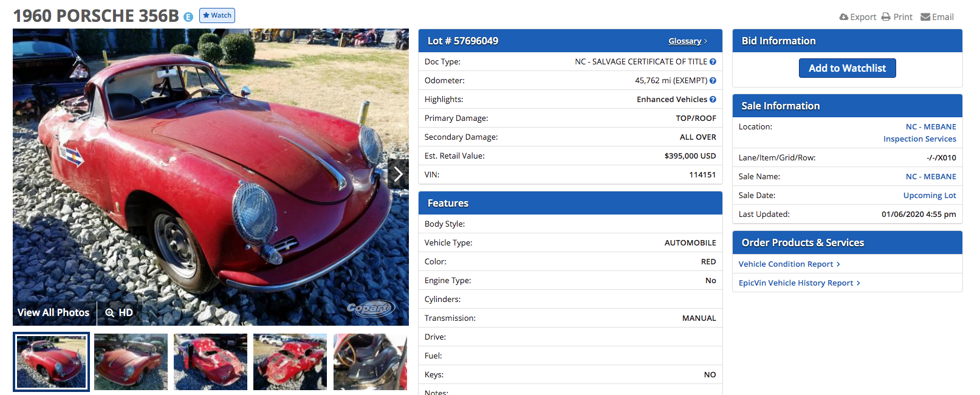Open Inspection Services link
The width and height of the screenshot is (980, 395).
pos(919,139)
